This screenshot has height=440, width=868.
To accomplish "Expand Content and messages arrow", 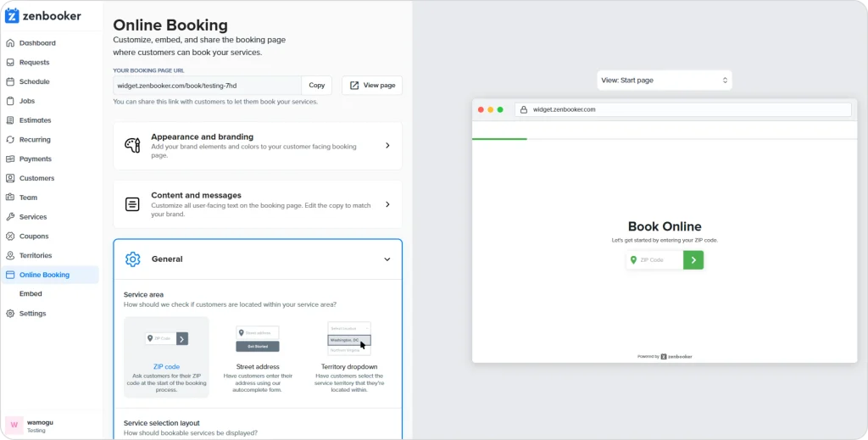I will coord(387,204).
